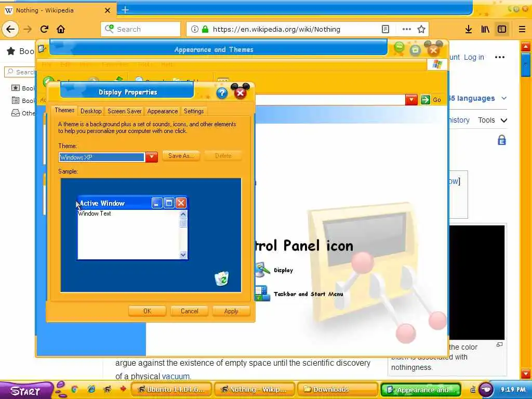Click Firefox back arrow button
Screen dimensions: 532x399
10,29
